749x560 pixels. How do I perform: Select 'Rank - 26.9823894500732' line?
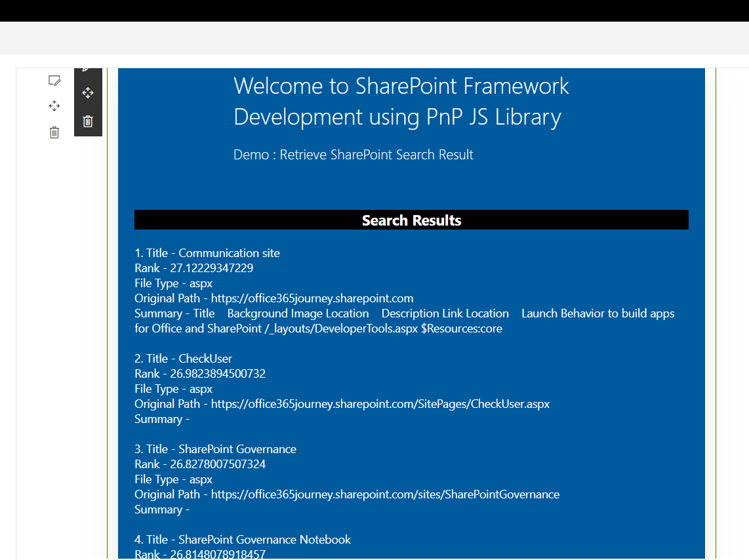(x=199, y=374)
